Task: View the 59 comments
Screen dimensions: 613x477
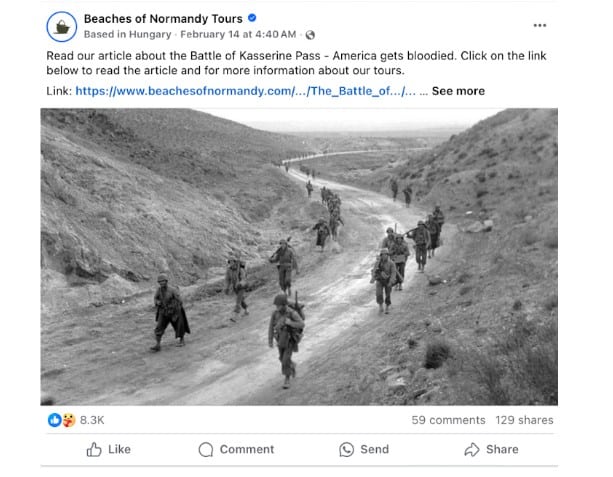Action: (448, 420)
